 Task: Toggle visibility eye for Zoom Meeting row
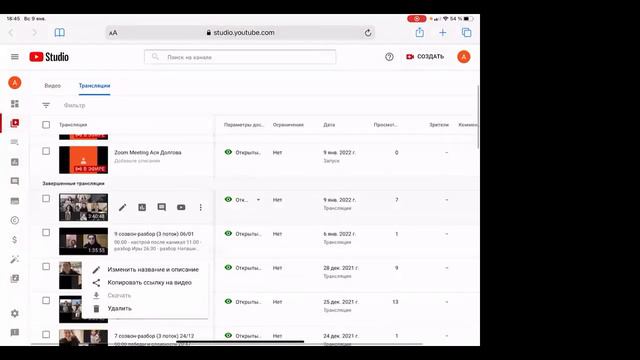tap(228, 152)
